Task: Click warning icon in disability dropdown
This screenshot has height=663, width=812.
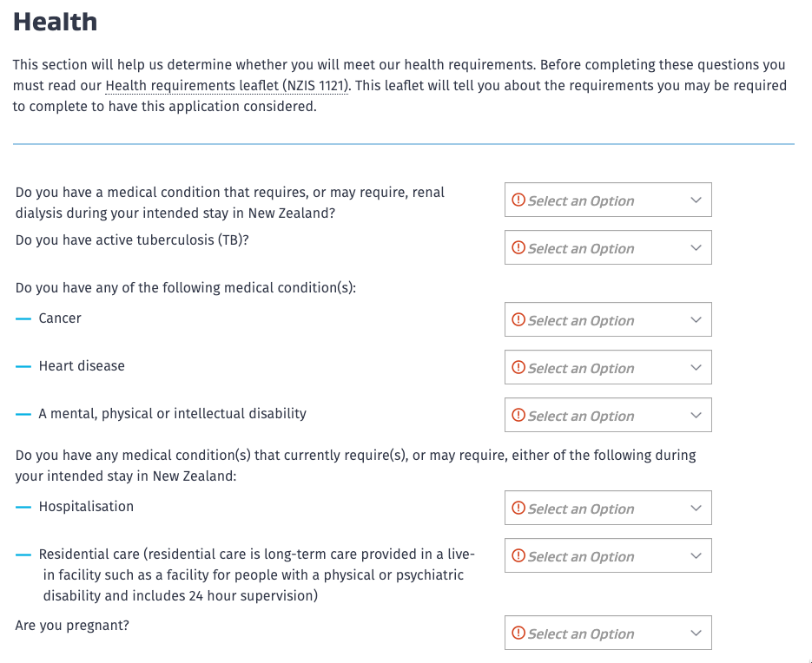Action: pos(518,416)
